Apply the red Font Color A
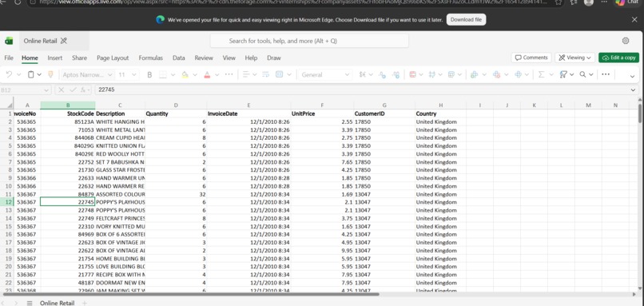Screen dimensions: 644x306 pos(207,75)
